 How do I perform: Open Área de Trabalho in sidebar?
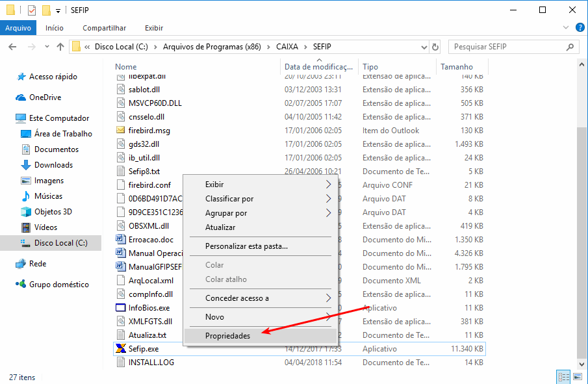57,133
